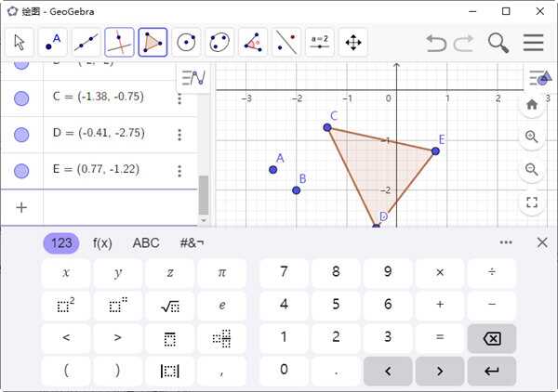Toggle visibility of point C
Image resolution: width=558 pixels, height=392 pixels.
[x=21, y=97]
